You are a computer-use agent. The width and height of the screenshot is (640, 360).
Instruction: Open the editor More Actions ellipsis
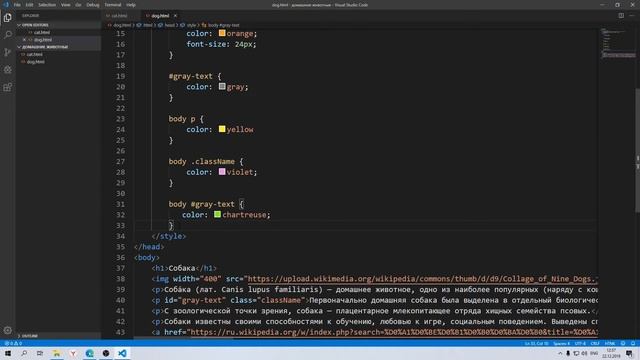tap(632, 16)
